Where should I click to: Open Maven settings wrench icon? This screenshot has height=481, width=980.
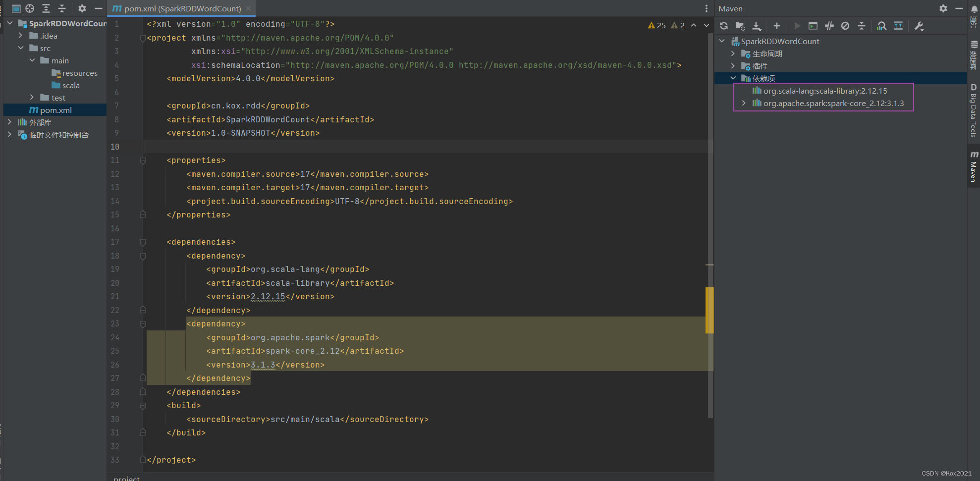pyautogui.click(x=919, y=26)
